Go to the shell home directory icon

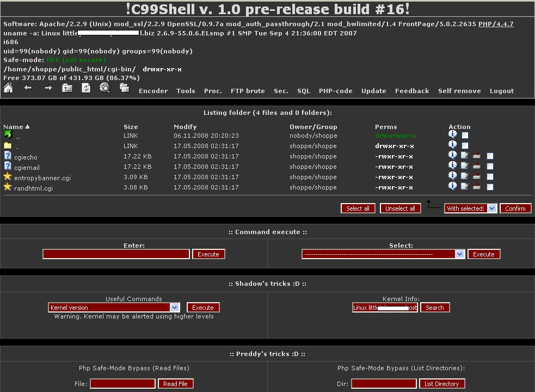(x=8, y=88)
